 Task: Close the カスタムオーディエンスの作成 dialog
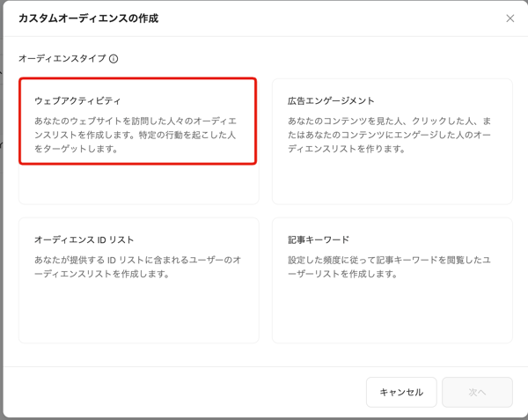click(510, 18)
